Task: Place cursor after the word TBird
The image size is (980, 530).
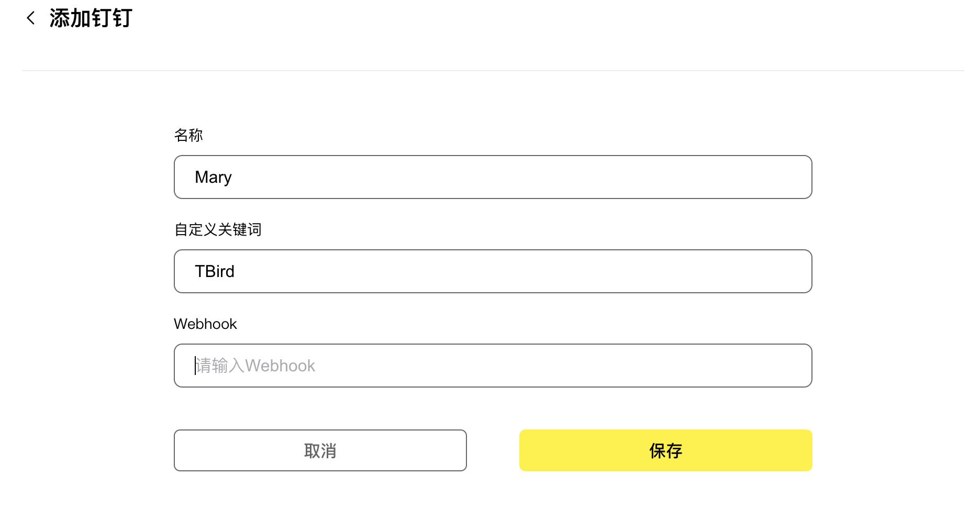Action: [x=236, y=271]
